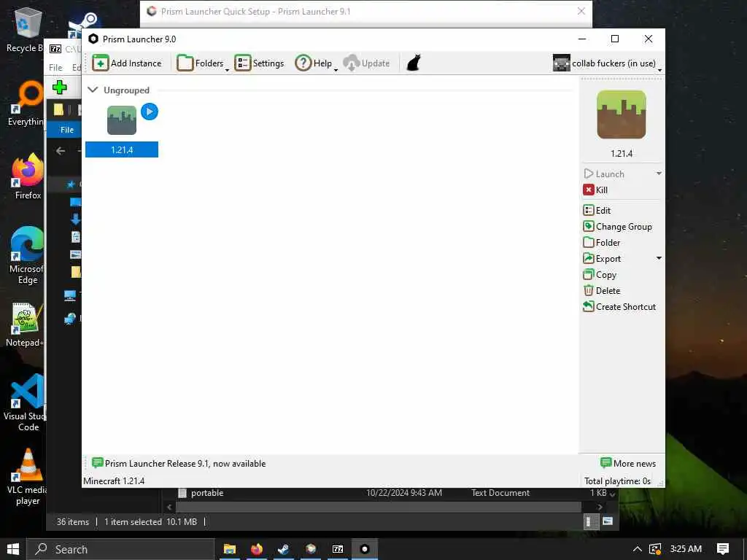Collapse the Ungrouped instance group
747x560 pixels.
[93, 90]
